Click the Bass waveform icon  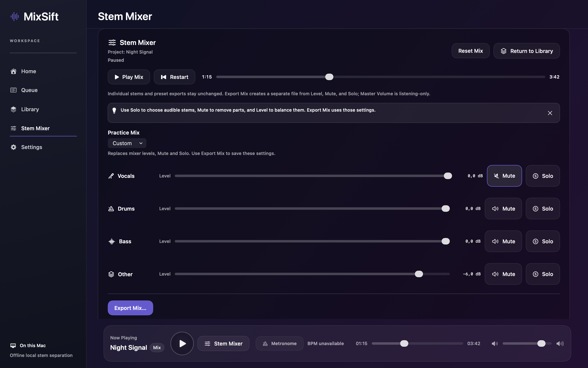[111, 241]
